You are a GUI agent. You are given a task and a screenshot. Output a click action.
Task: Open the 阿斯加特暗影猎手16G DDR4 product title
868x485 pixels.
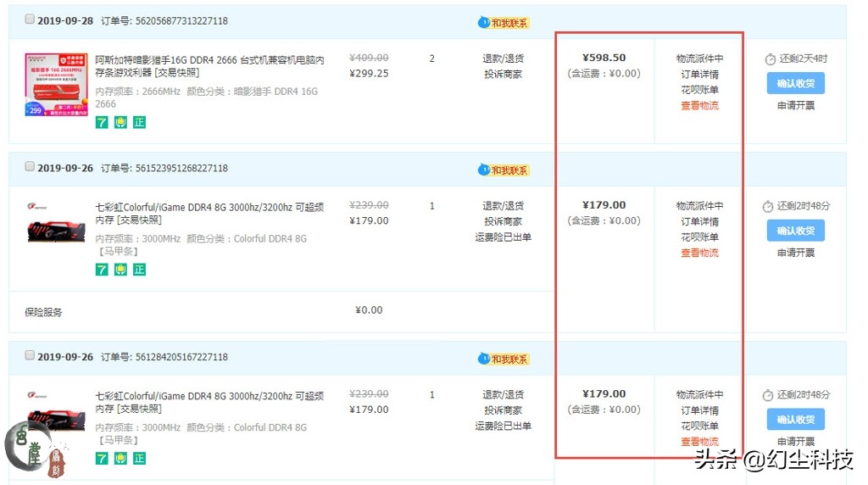click(209, 66)
